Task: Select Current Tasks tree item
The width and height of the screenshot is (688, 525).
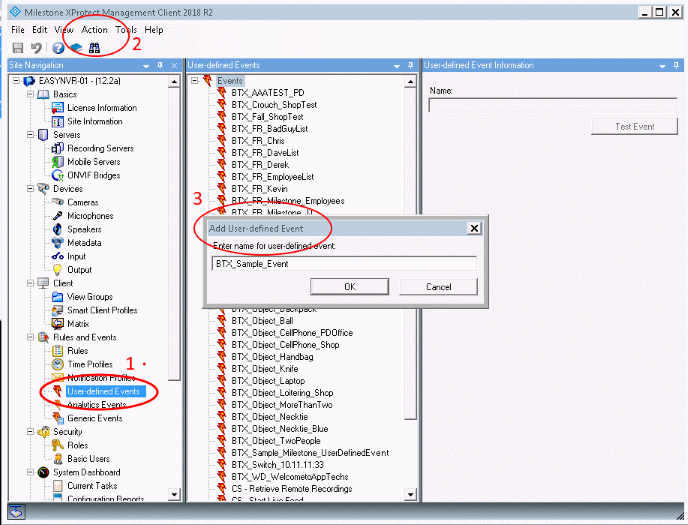Action: [92, 486]
